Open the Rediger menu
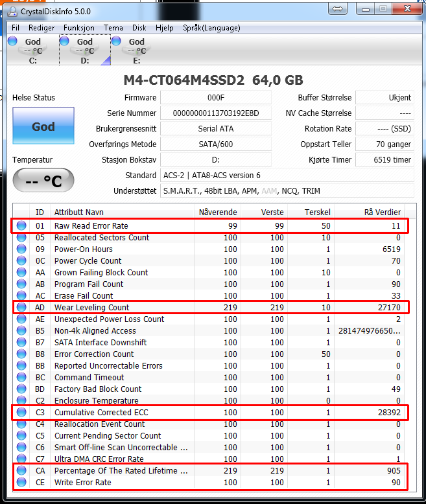The height and width of the screenshot is (504, 426). coord(41,28)
